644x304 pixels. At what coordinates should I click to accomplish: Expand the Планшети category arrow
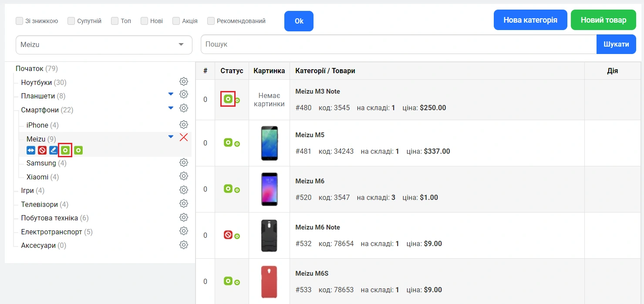[x=171, y=94]
